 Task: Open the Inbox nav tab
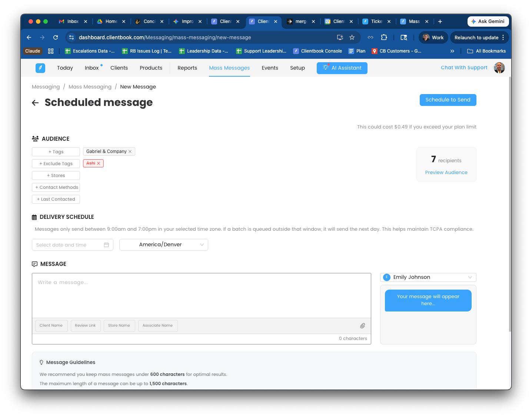click(92, 68)
